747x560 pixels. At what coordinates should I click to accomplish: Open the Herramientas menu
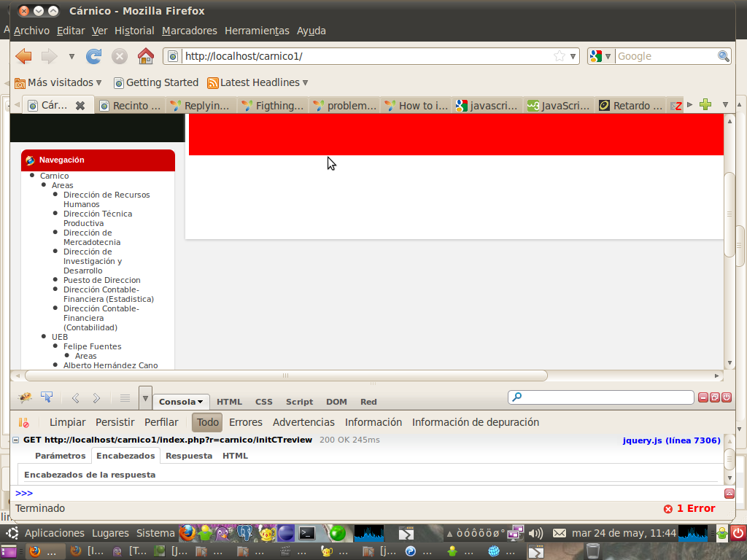(x=257, y=31)
